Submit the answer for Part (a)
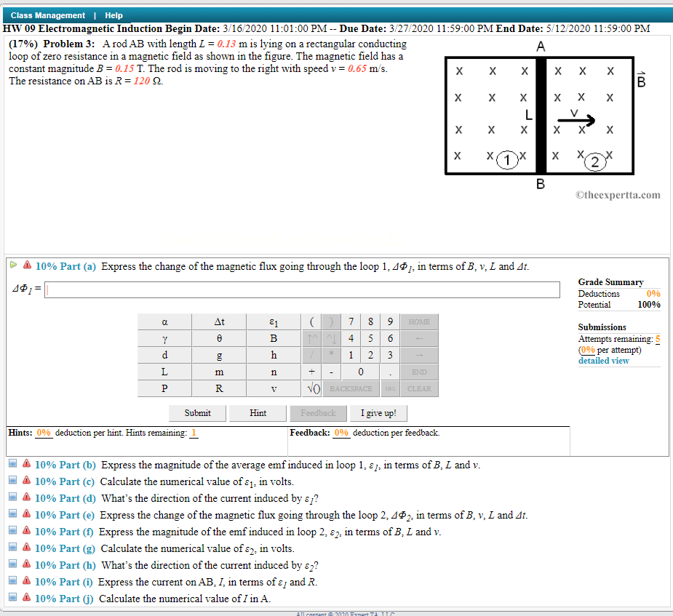This screenshot has width=673, height=616. click(x=196, y=413)
